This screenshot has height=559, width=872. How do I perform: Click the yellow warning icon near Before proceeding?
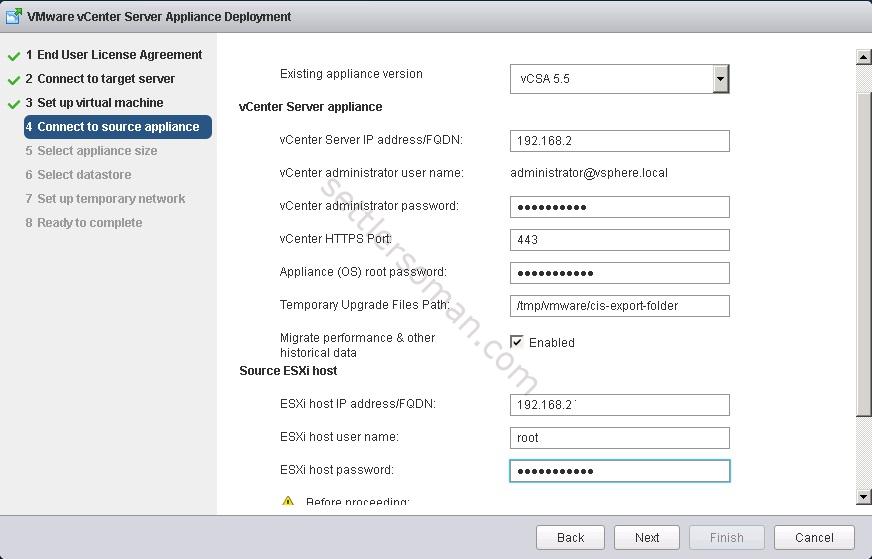point(288,501)
